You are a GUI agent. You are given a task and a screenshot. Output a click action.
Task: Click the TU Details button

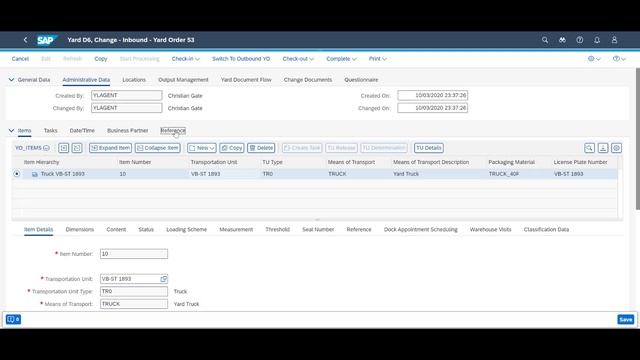(429, 148)
